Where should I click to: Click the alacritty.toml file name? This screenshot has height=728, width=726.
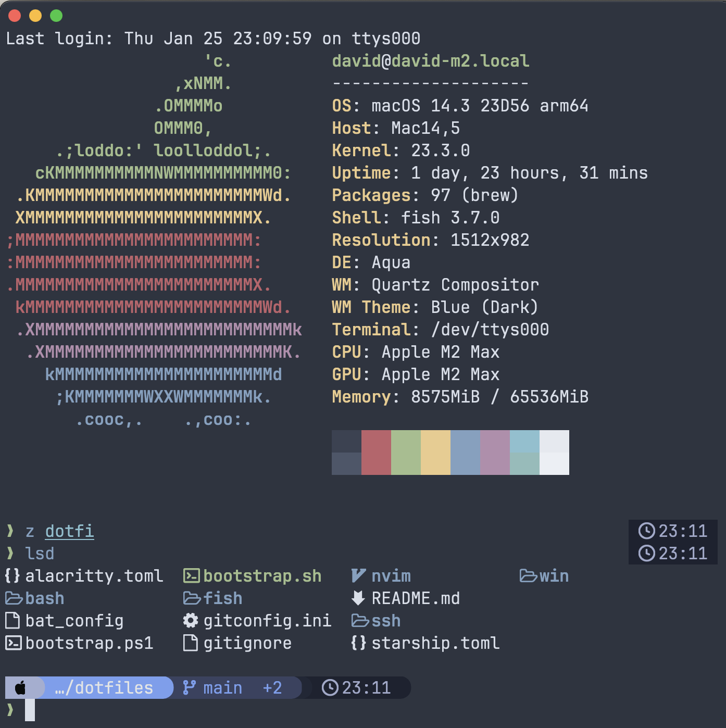94,576
